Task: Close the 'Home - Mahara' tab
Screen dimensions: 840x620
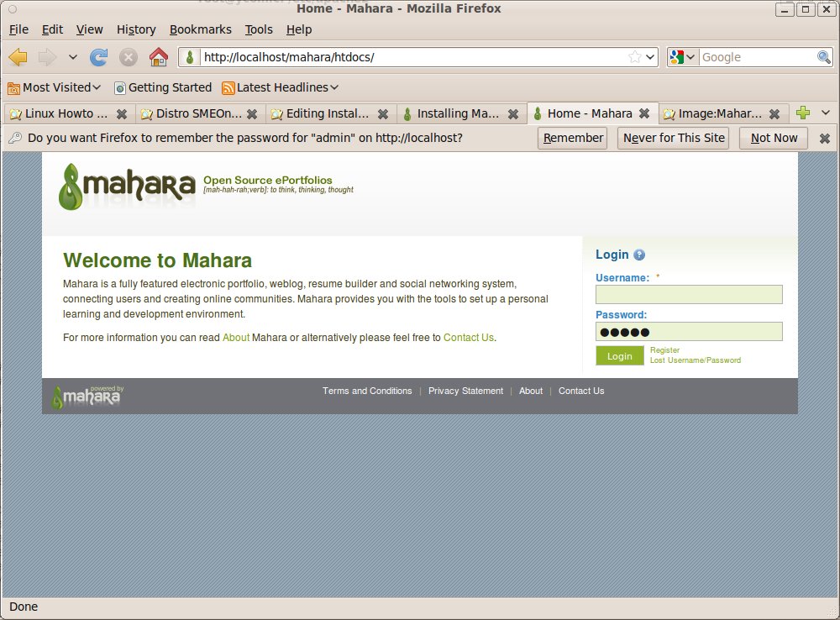Action: pos(644,113)
